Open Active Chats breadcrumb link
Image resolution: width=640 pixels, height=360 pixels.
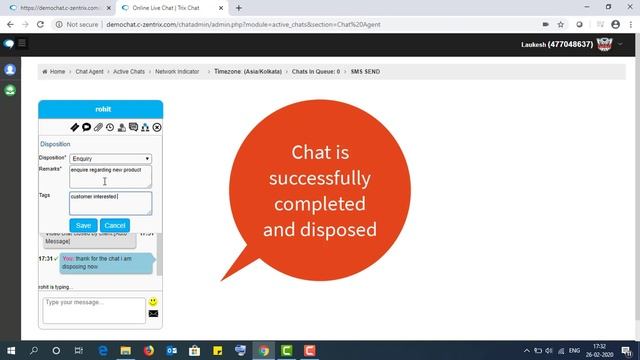pos(129,71)
